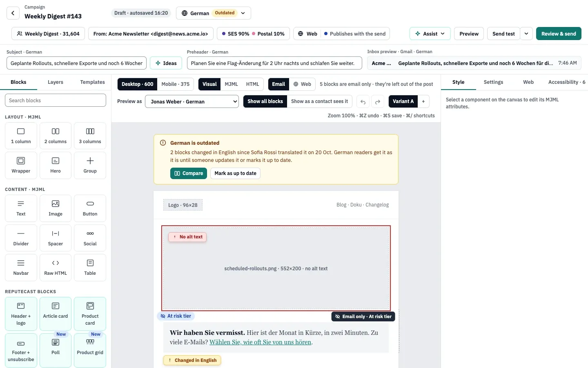Click the undo arrow icon
Image resolution: width=588 pixels, height=368 pixels.
click(363, 101)
